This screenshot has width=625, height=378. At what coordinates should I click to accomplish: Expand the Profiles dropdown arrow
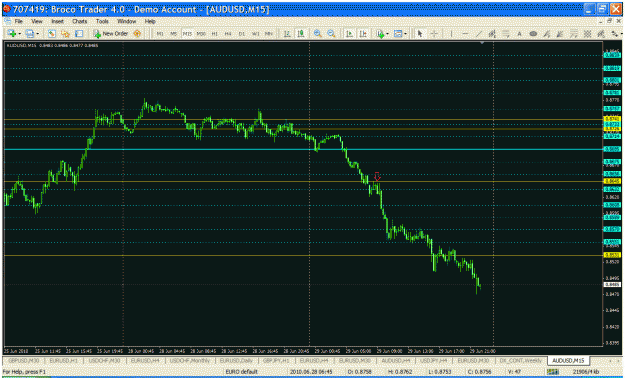coord(37,34)
